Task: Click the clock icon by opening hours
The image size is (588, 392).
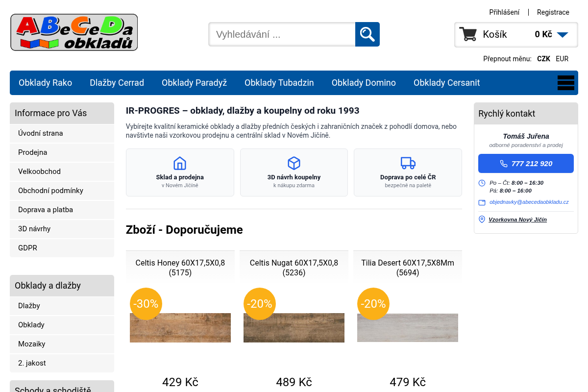Action: [482, 183]
